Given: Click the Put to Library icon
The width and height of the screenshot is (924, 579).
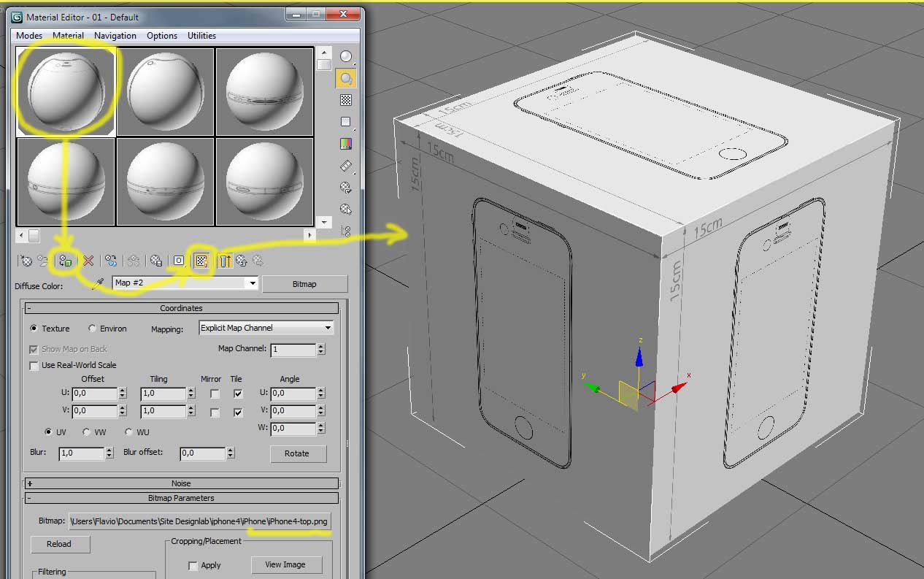Looking at the screenshot, I should coord(155,260).
